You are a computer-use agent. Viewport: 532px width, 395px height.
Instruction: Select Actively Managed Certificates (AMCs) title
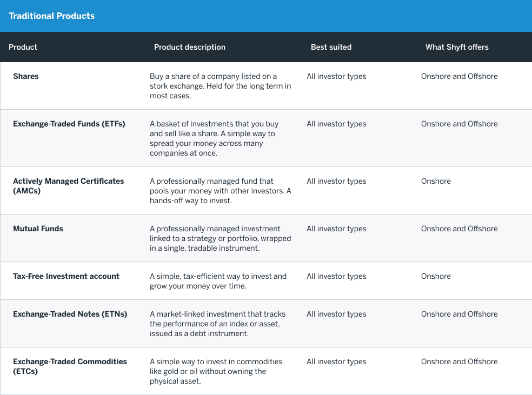click(69, 186)
